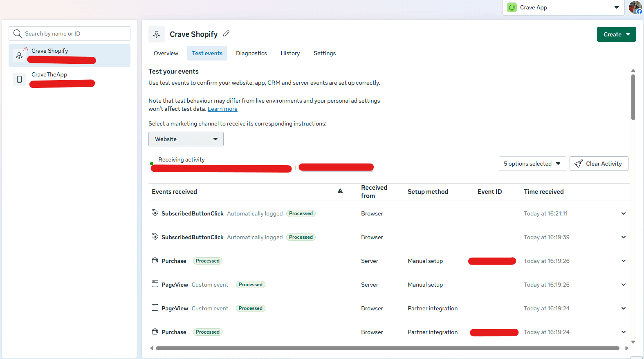
Task: Click the Processed badge on the Server Purchase event
Action: pyautogui.click(x=208, y=261)
